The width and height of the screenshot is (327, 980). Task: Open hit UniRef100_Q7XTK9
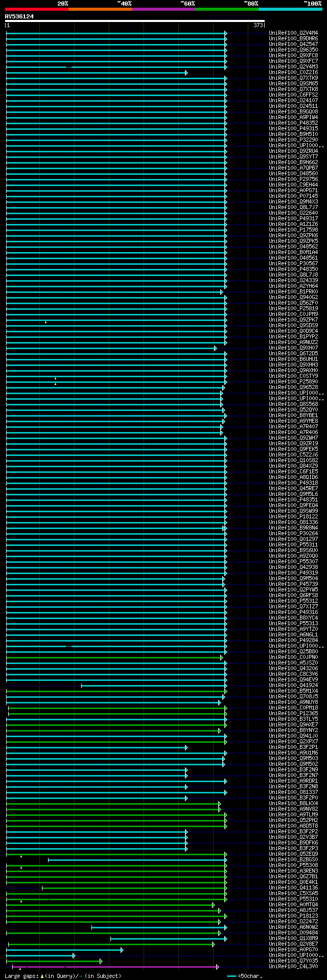click(294, 78)
